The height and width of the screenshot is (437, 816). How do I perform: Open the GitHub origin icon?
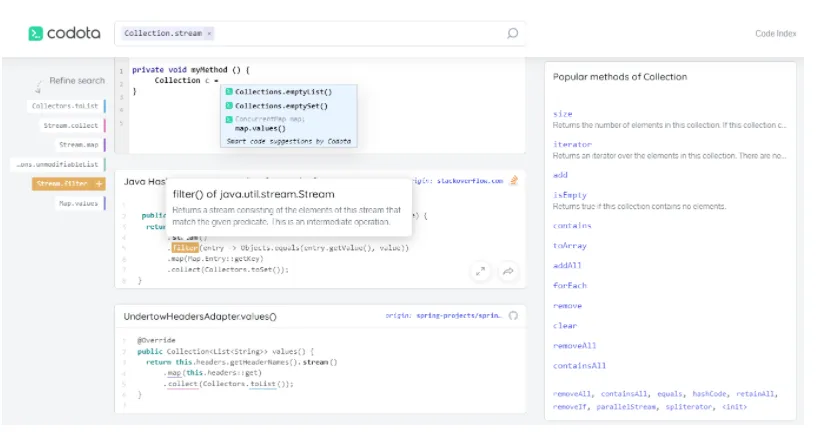(514, 316)
